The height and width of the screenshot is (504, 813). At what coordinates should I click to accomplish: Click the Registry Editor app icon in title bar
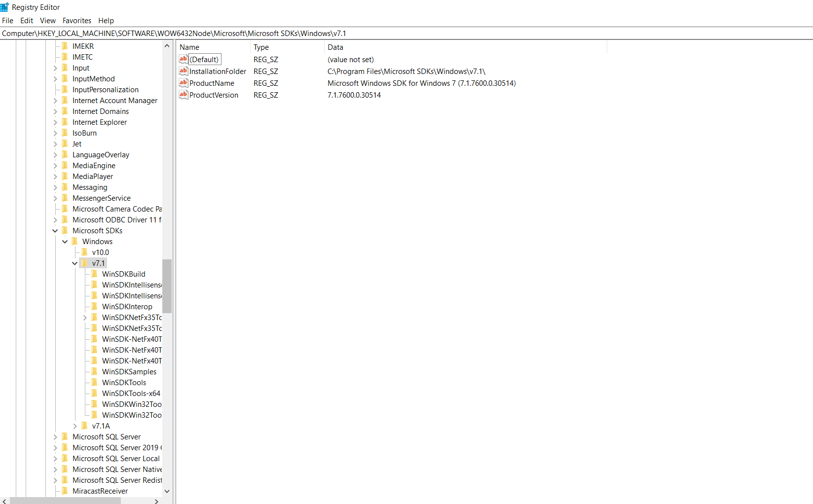pyautogui.click(x=4, y=7)
